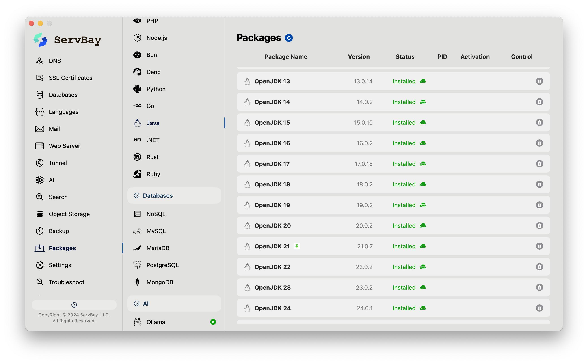The height and width of the screenshot is (364, 588).
Task: Open the Tunnel section
Action: point(51,163)
